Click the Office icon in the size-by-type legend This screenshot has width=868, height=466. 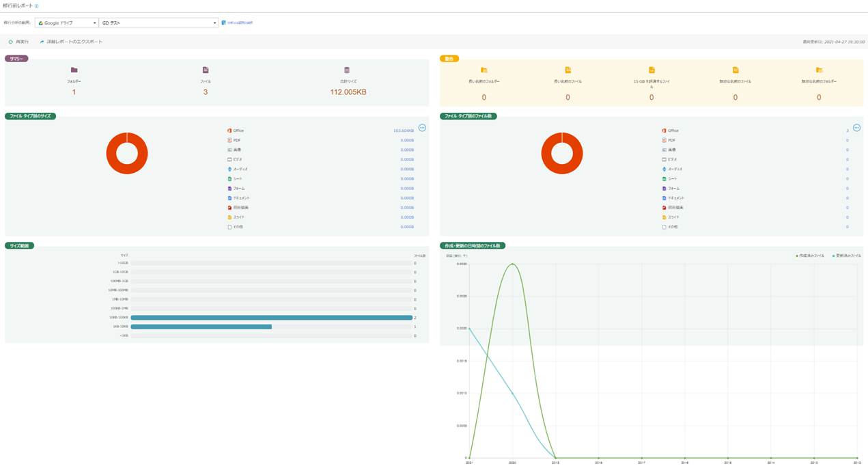tap(229, 131)
